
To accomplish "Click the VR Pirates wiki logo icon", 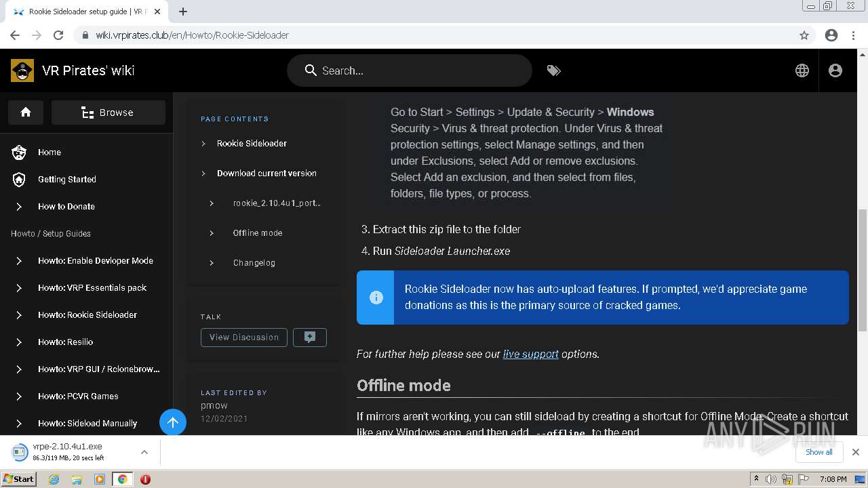I will click(22, 70).
